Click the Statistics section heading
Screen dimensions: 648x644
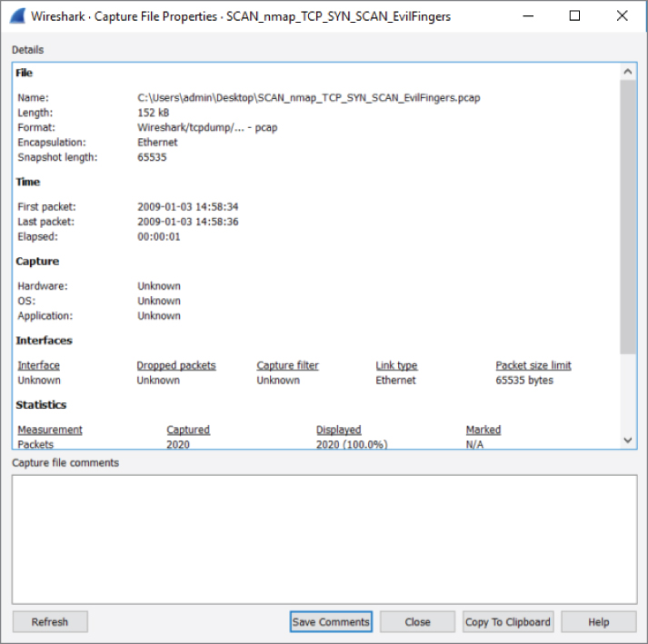(x=41, y=405)
